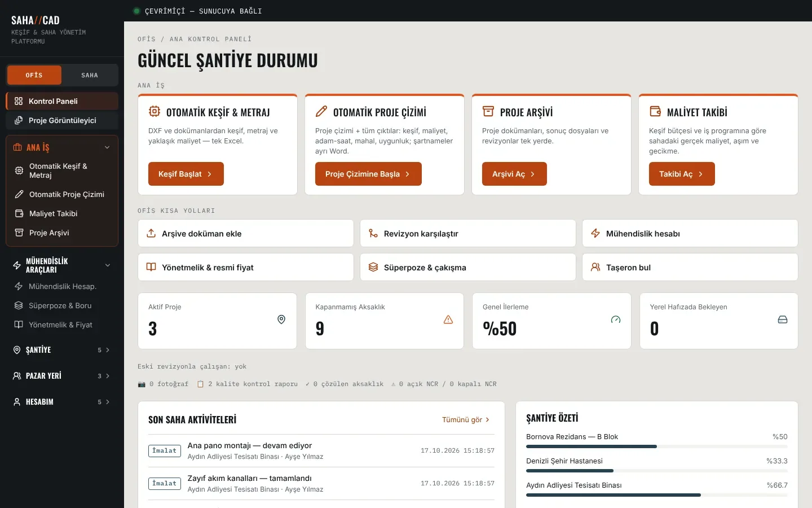Click the pencil icon next to Otomatik Proje Çizimi heading
Screen dimensions: 812x508
pyautogui.click(x=321, y=111)
